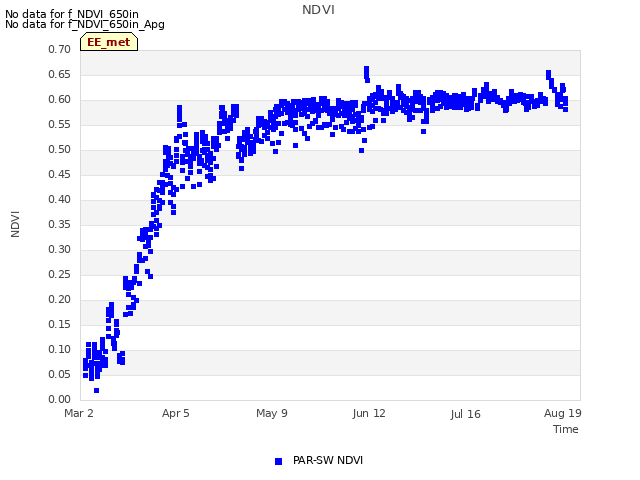Image resolution: width=640 pixels, height=480 pixels.
Task: Click the 0.35 y-axis tick label
Action: click(x=60, y=224)
